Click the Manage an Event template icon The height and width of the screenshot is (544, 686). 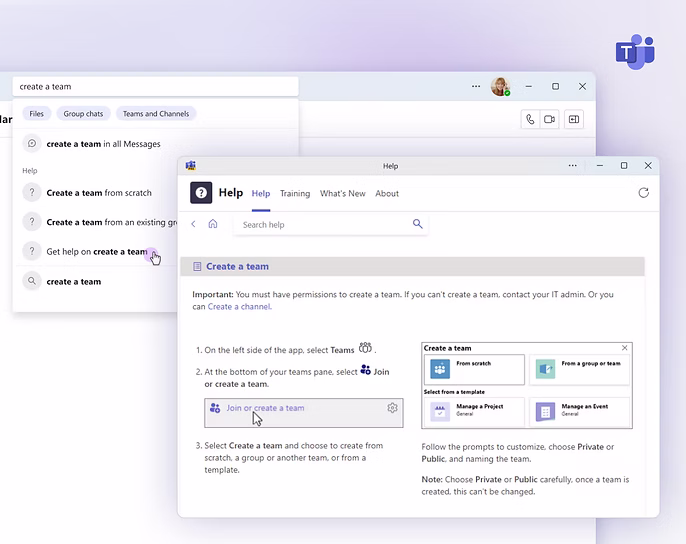[x=545, y=412]
